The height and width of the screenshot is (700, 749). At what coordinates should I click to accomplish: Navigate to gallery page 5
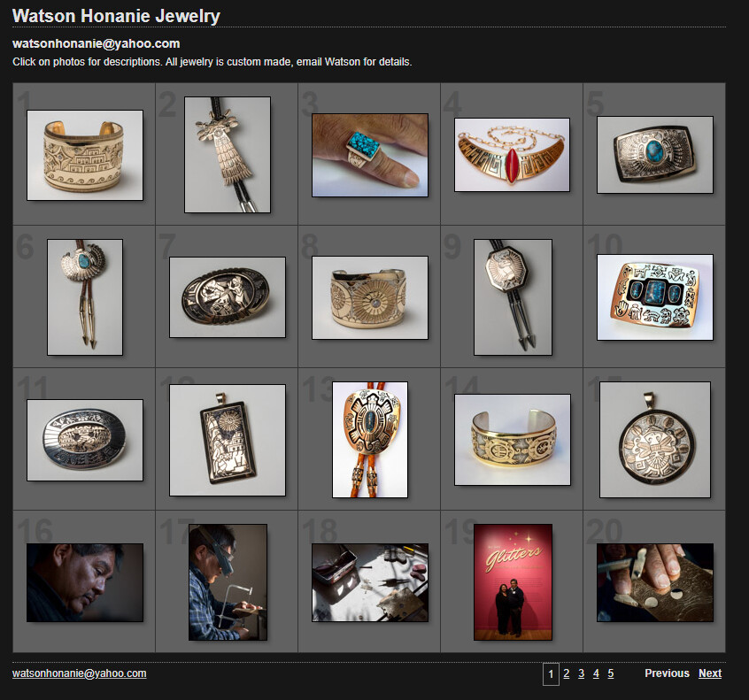(611, 674)
